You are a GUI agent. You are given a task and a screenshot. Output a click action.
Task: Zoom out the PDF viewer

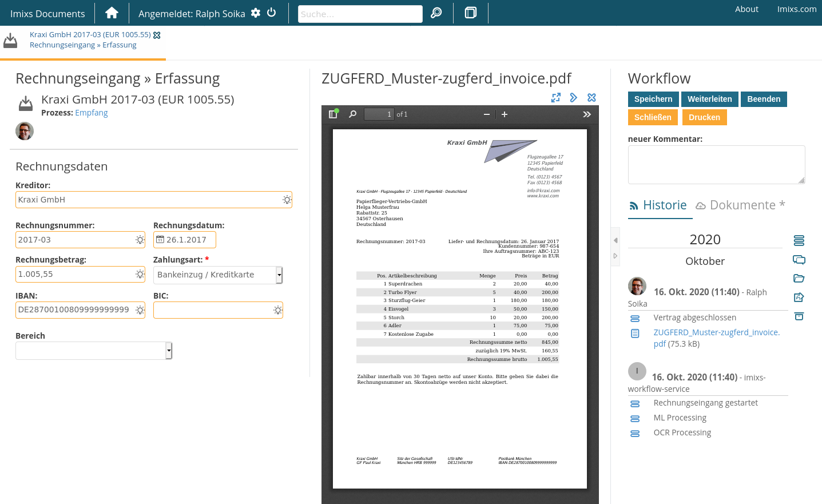(486, 114)
